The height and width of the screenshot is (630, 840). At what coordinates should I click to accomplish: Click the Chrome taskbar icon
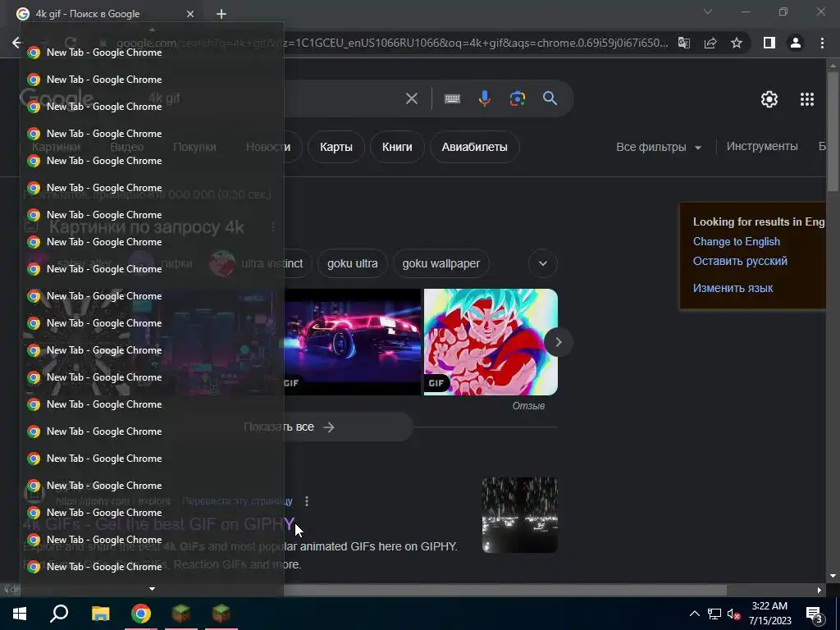[x=141, y=614]
